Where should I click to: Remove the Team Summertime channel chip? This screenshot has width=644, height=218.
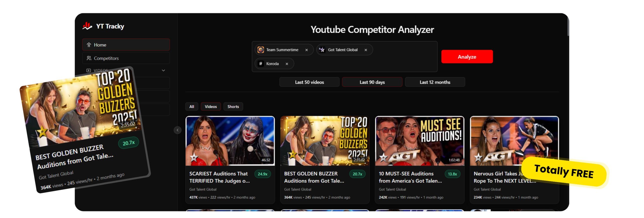click(x=306, y=50)
